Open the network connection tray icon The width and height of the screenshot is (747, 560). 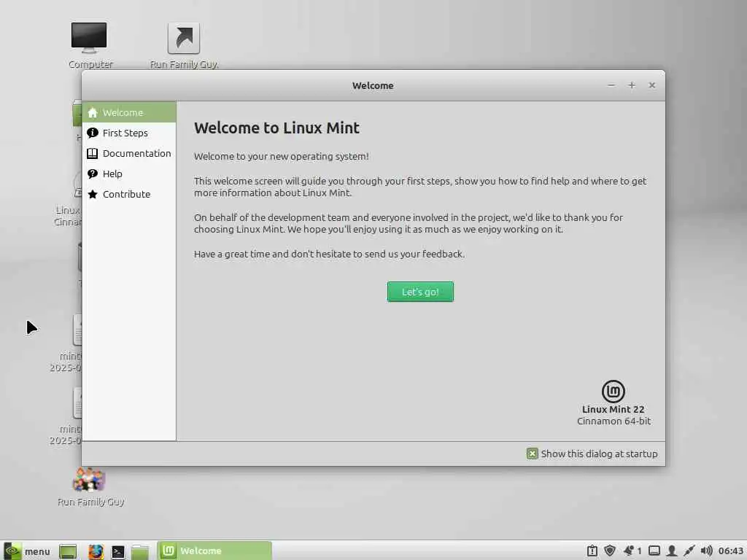pos(689,551)
